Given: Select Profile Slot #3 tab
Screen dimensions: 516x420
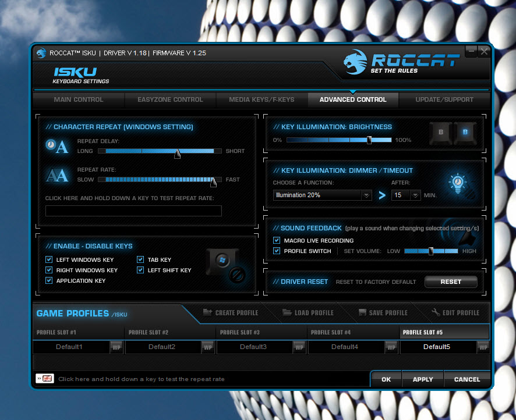Looking at the screenshot, I should pyautogui.click(x=261, y=332).
